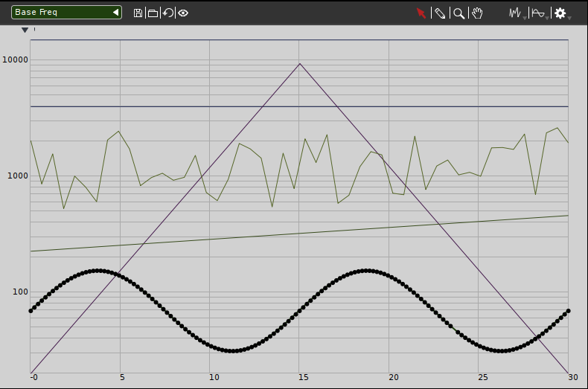The image size is (588, 389).
Task: Open the curve shape dropdown icon
Action: point(540,13)
